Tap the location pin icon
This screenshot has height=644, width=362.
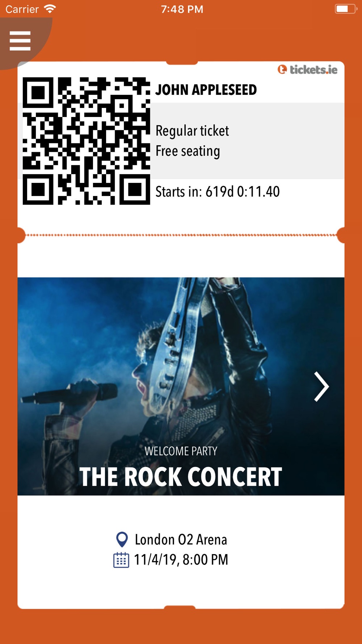click(x=122, y=540)
